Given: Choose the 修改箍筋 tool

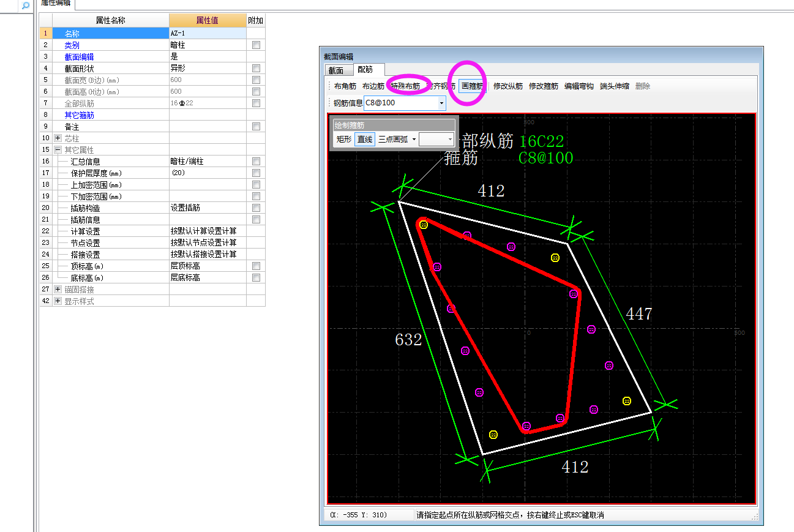Looking at the screenshot, I should click(x=544, y=86).
